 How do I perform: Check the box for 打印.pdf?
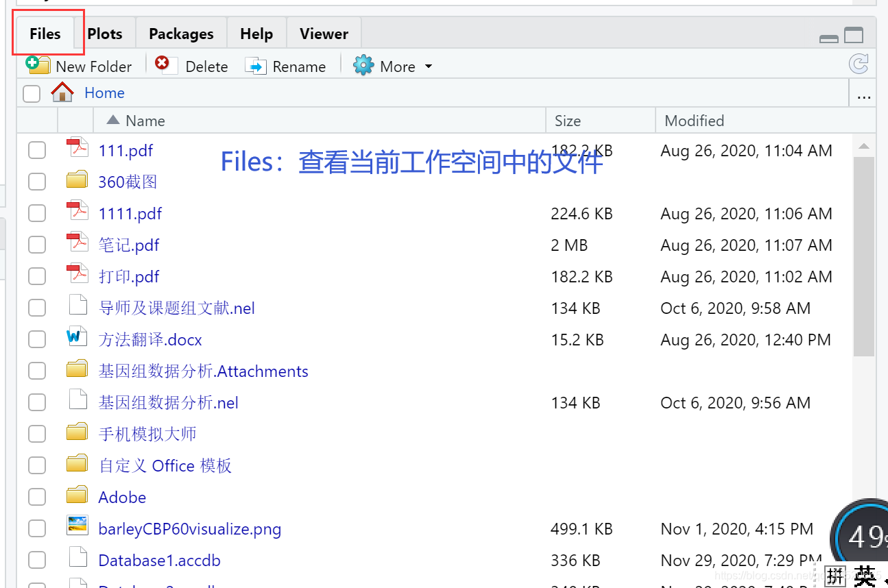pos(37,276)
